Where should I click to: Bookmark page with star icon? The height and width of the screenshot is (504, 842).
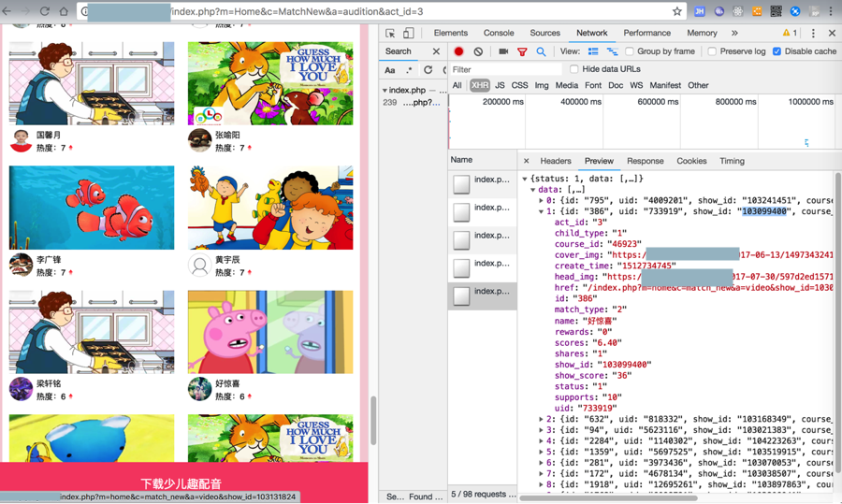coord(676,11)
